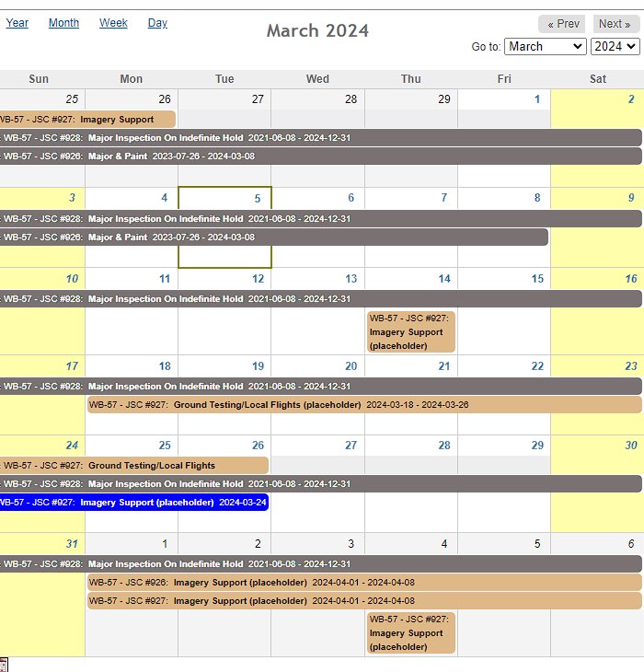Open the March month dropdown
Image resolution: width=644 pixels, height=672 pixels.
click(x=546, y=46)
